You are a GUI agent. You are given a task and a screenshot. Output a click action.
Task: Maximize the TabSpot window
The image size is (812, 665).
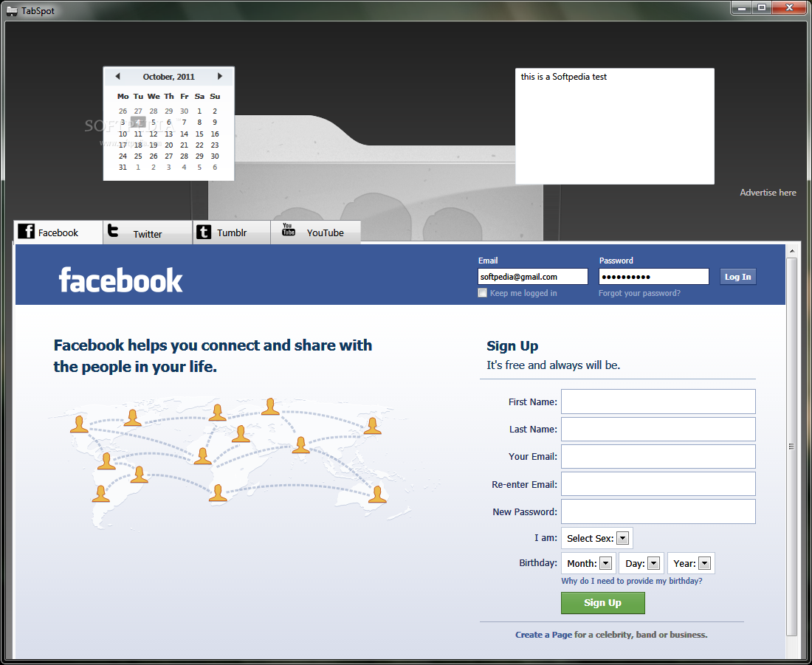762,8
